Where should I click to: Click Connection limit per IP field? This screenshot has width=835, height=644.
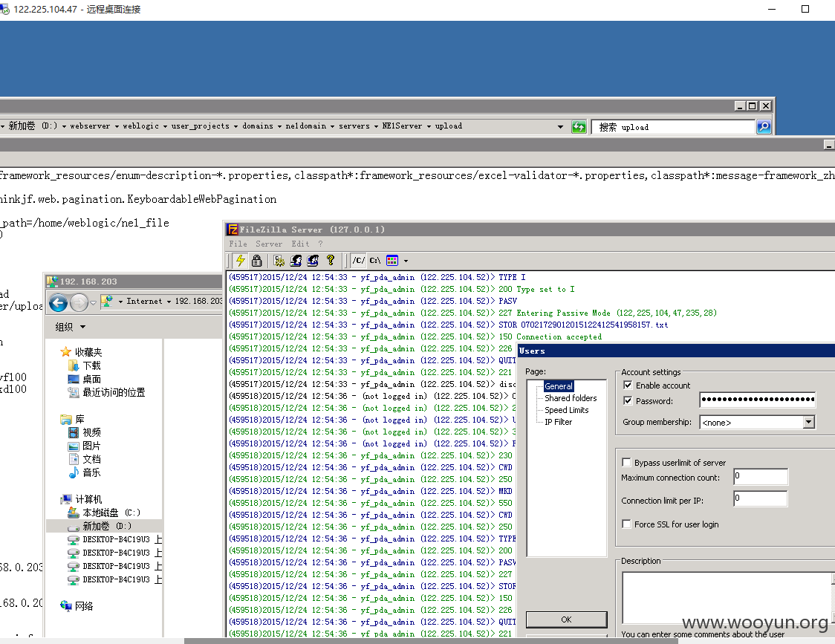pos(761,498)
